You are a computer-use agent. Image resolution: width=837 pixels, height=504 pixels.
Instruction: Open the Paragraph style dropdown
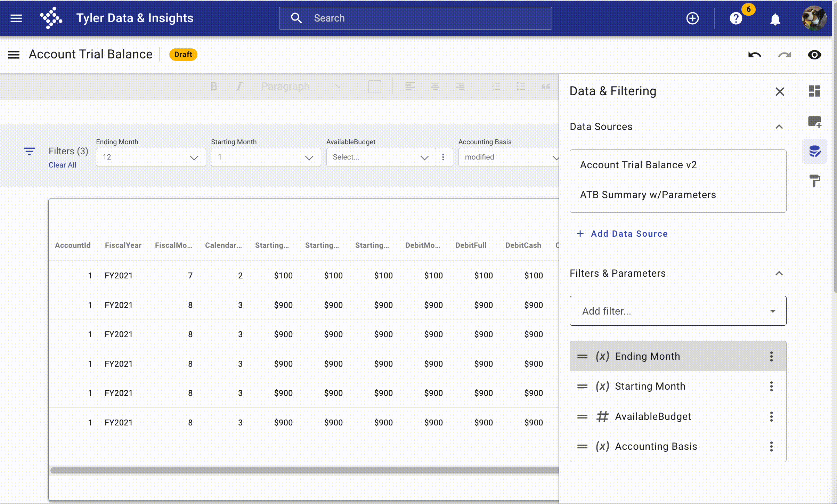click(301, 87)
